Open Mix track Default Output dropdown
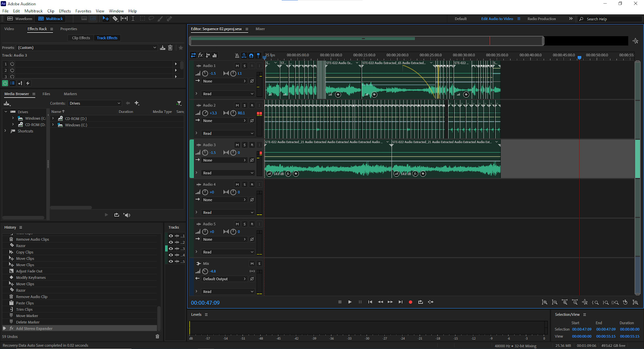The height and width of the screenshot is (349, 644). tap(225, 279)
